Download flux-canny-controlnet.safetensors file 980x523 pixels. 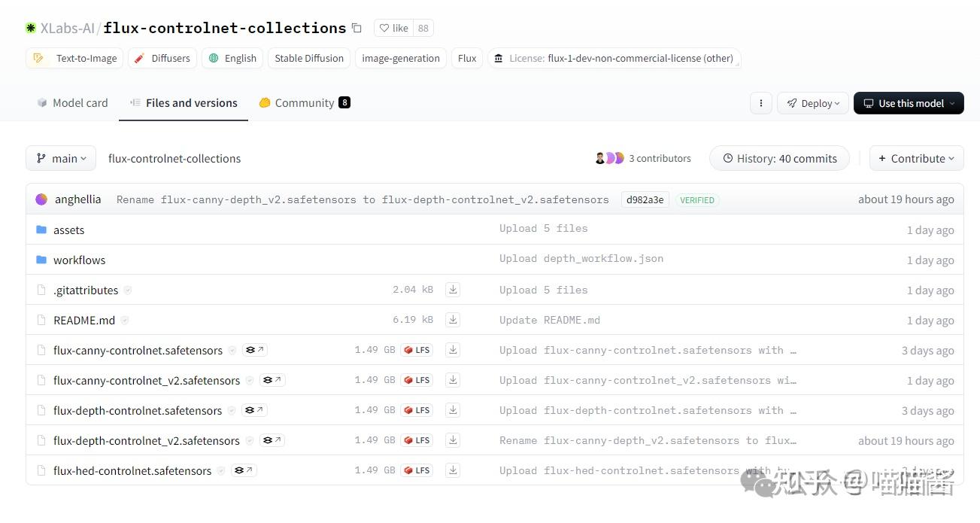453,350
